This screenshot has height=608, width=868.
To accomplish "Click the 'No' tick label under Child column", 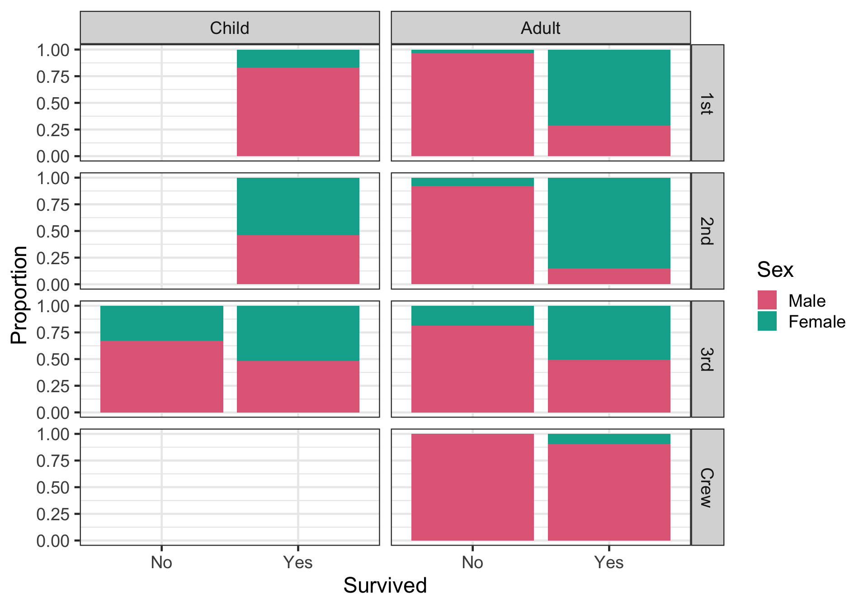I will [x=161, y=562].
